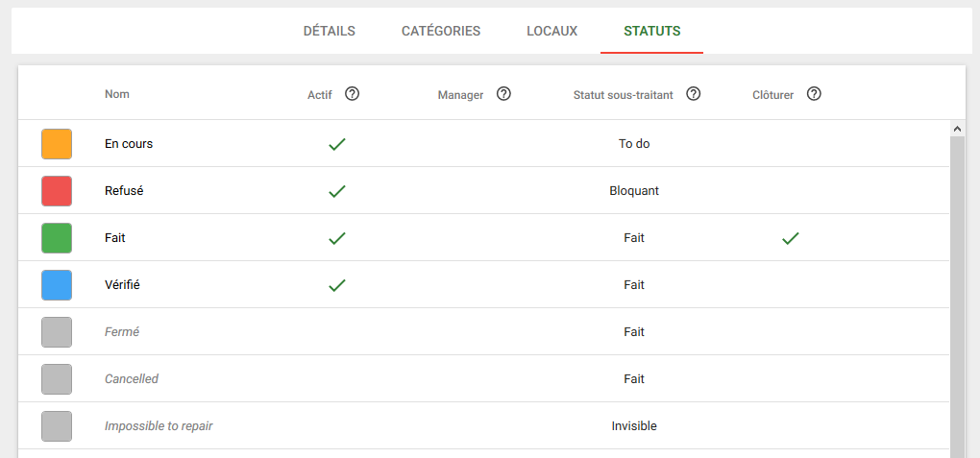
Task: Pick the green swatch for Fait
Action: click(x=57, y=238)
